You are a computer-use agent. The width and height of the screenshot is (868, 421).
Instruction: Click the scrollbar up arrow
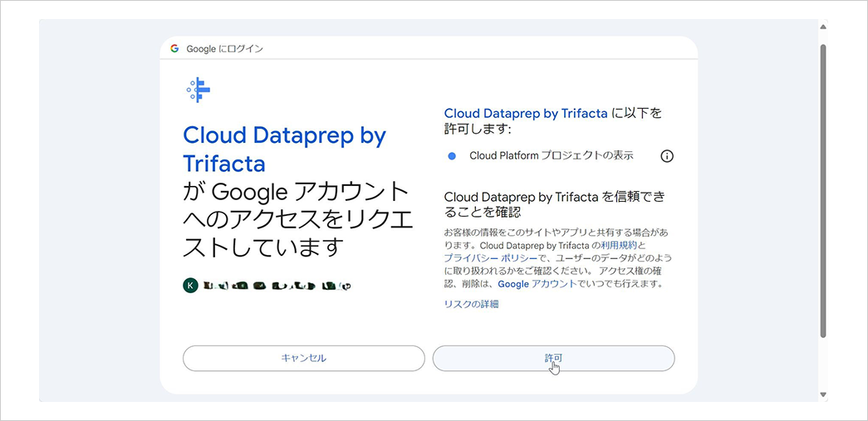click(x=823, y=27)
